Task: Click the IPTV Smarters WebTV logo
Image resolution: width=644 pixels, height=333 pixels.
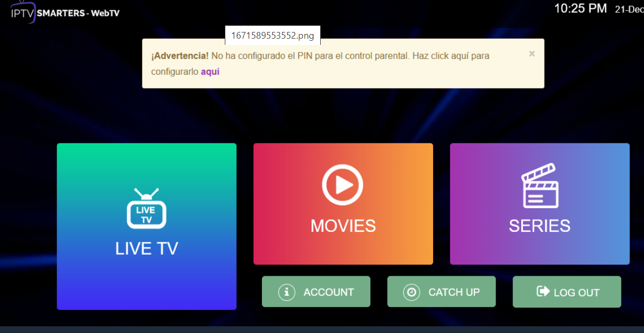Action: click(x=65, y=12)
